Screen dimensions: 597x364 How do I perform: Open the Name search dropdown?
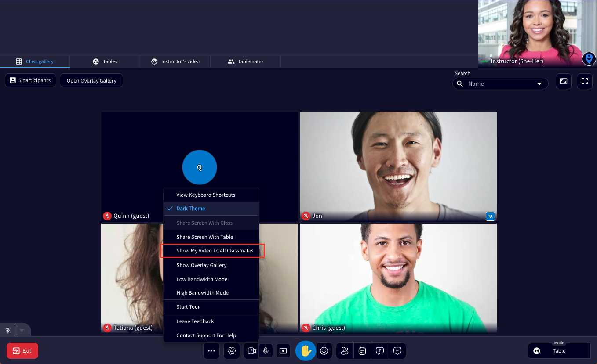pos(539,83)
